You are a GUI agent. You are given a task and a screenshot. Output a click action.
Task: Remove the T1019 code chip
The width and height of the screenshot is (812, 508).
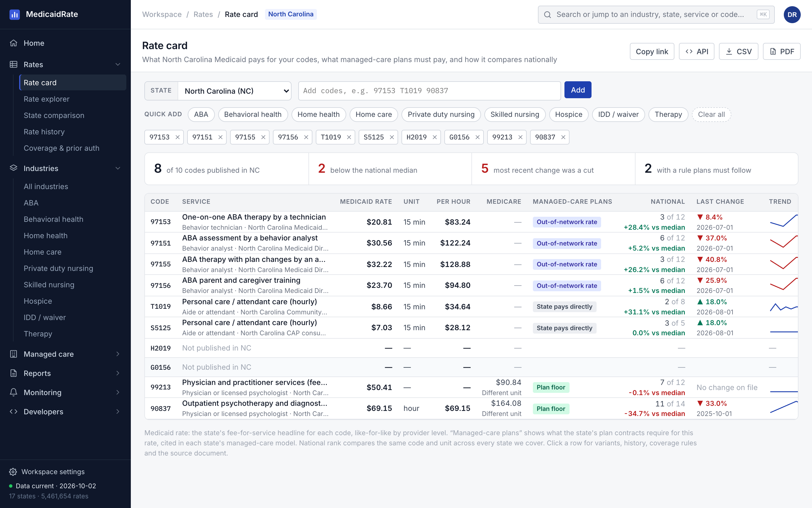[348, 137]
